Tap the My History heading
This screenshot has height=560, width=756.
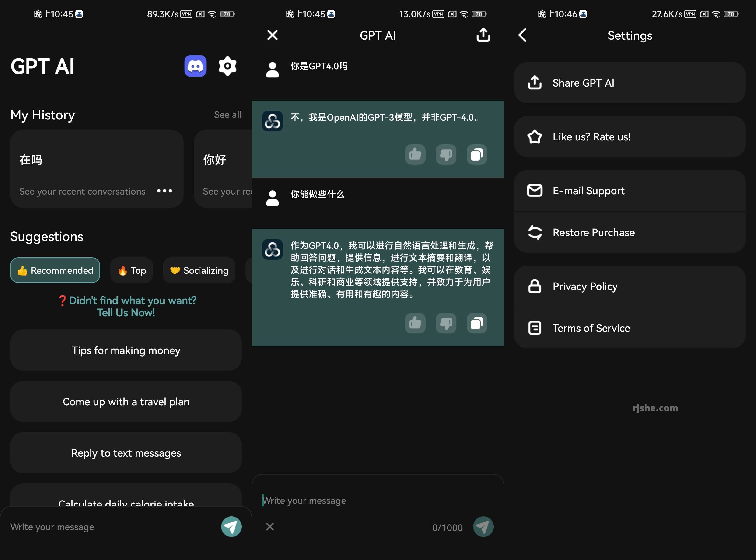pos(43,115)
